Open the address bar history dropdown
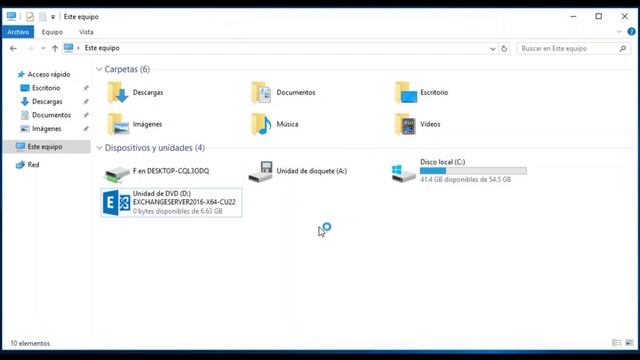The width and height of the screenshot is (640, 360). click(x=493, y=49)
